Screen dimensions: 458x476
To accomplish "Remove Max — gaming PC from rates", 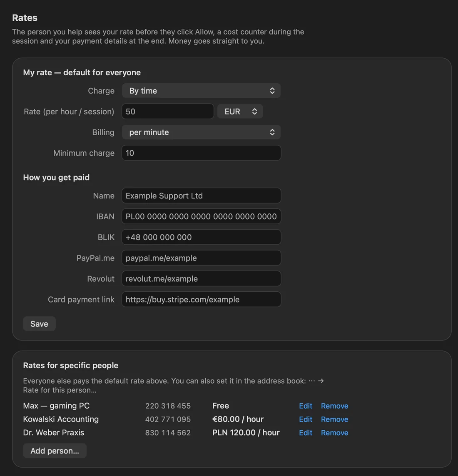I will coord(335,406).
